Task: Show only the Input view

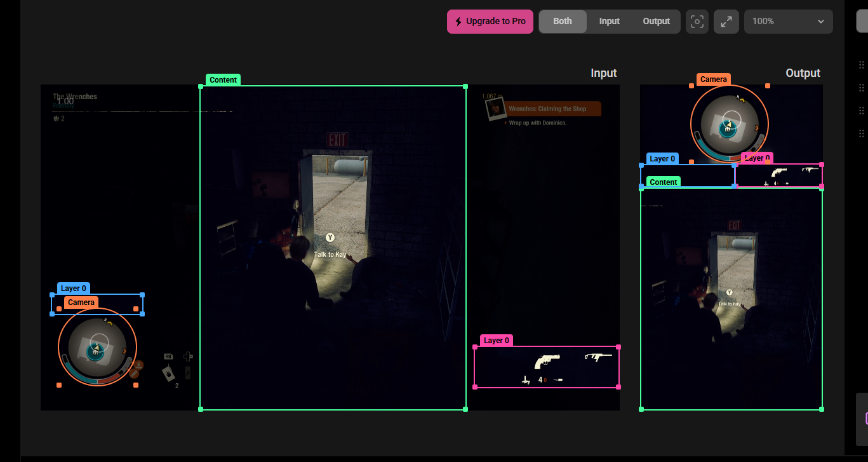Action: click(609, 21)
